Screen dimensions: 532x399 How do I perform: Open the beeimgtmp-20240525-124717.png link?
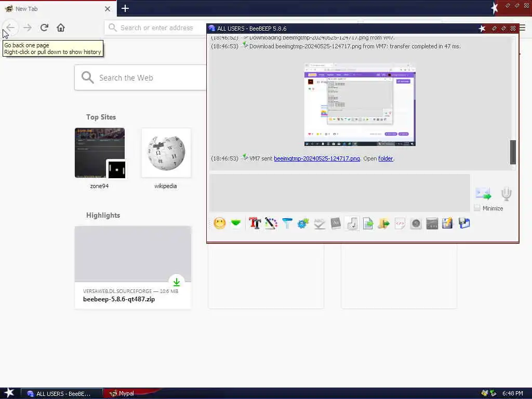tap(316, 158)
